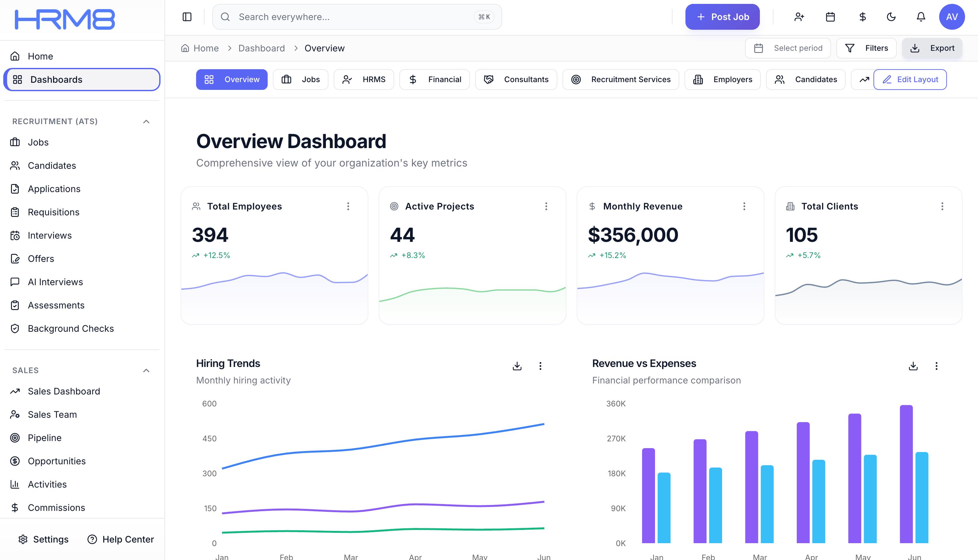Screen dimensions: 978x560
Task: Open the Consultants tab
Action: tap(516, 80)
